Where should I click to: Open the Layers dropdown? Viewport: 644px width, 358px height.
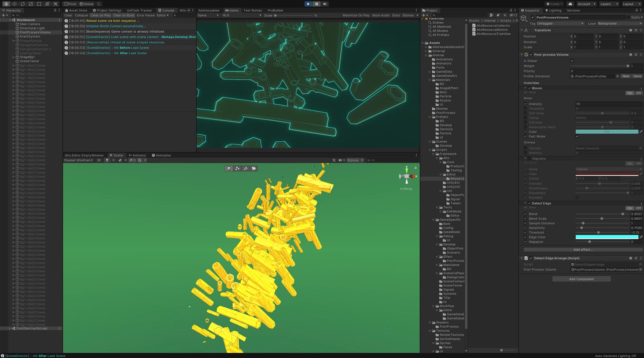coord(609,4)
